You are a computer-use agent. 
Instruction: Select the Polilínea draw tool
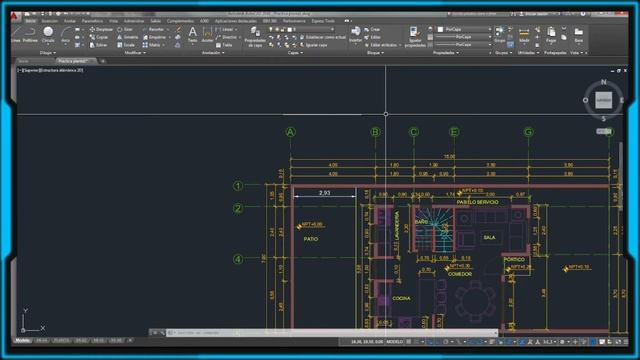(30, 35)
